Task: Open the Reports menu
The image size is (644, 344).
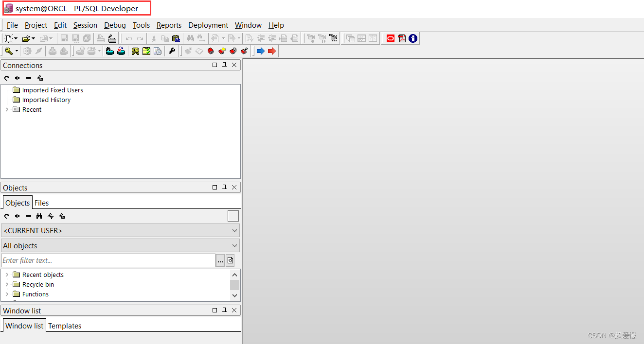Action: (x=169, y=25)
